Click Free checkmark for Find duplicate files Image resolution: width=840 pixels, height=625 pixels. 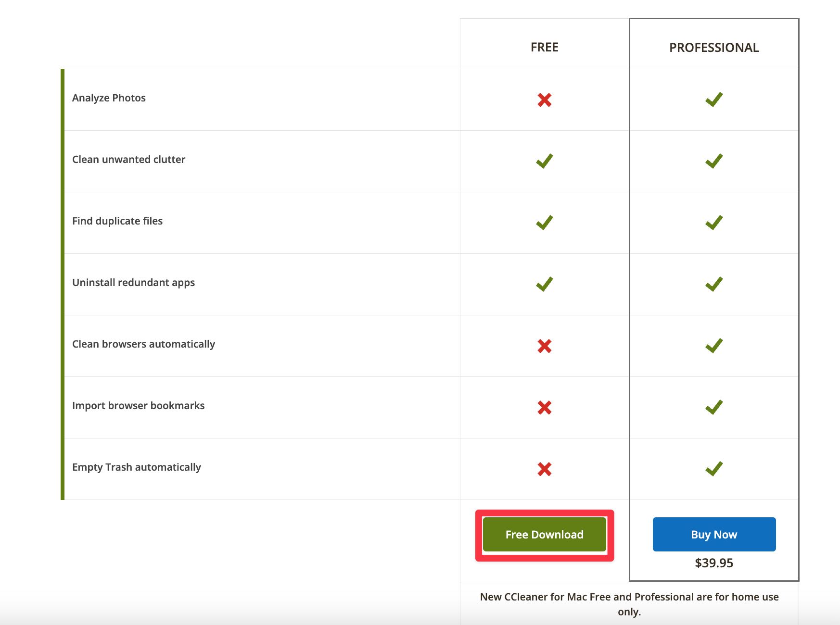click(545, 223)
